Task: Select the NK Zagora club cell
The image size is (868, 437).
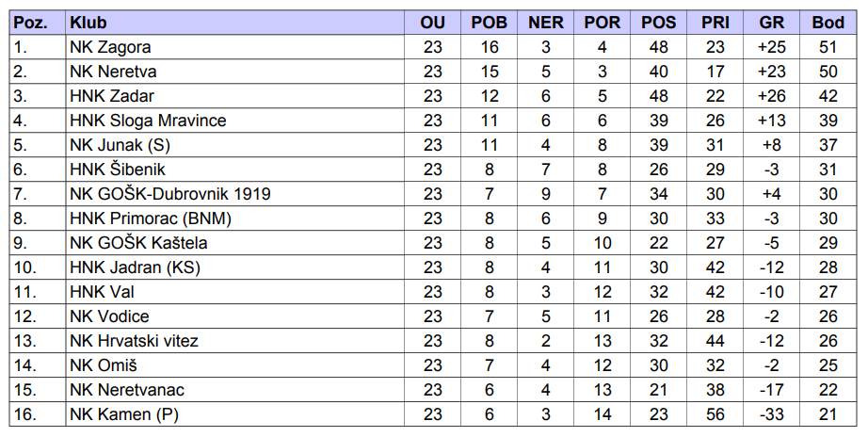Action: pos(110,47)
